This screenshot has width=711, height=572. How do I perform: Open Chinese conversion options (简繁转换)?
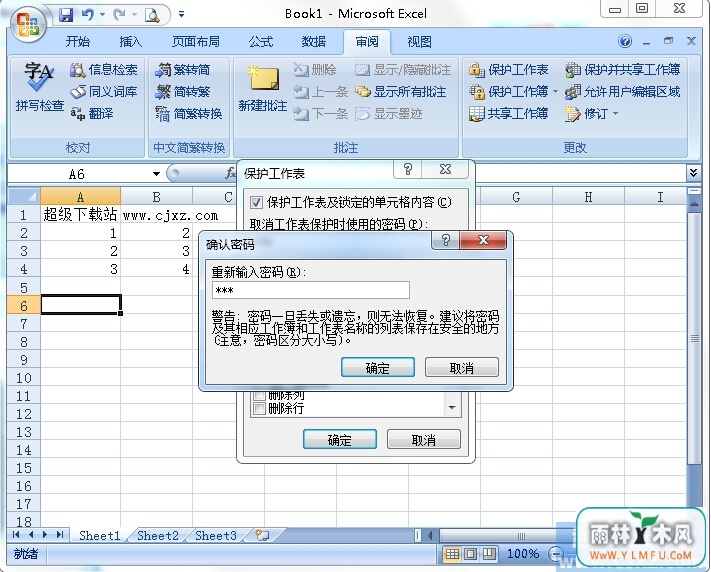coord(188,113)
